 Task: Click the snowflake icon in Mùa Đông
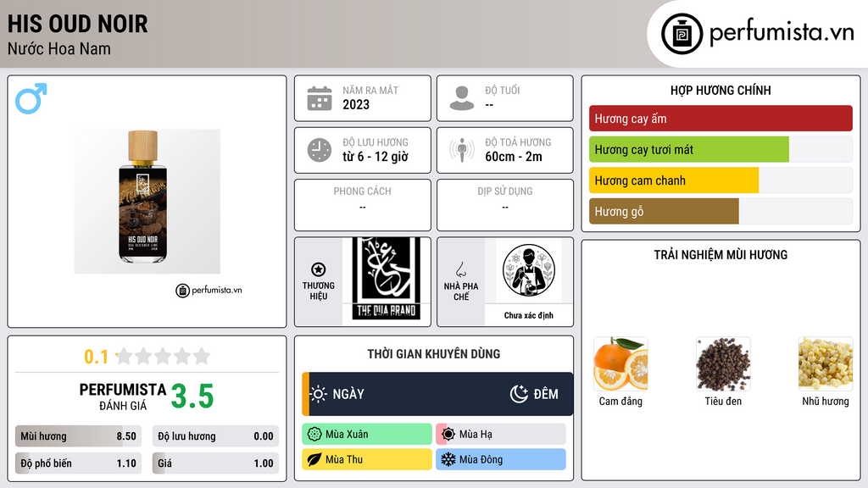pyautogui.click(x=448, y=459)
